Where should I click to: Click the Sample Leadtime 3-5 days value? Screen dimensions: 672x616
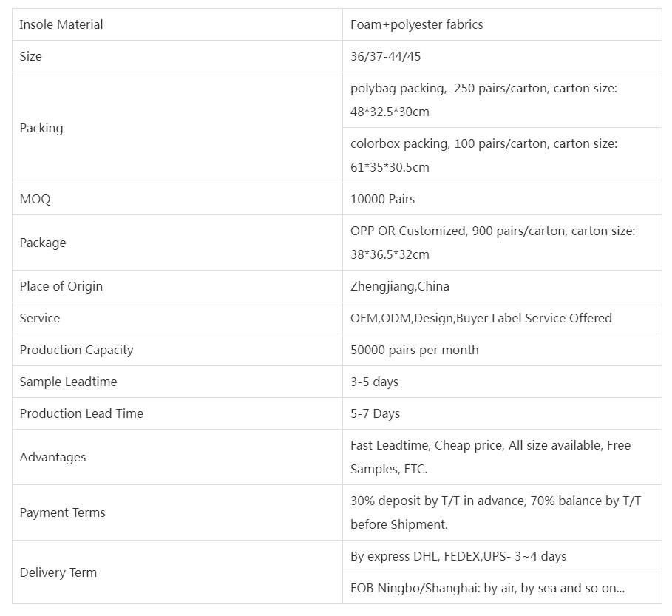[x=374, y=382]
